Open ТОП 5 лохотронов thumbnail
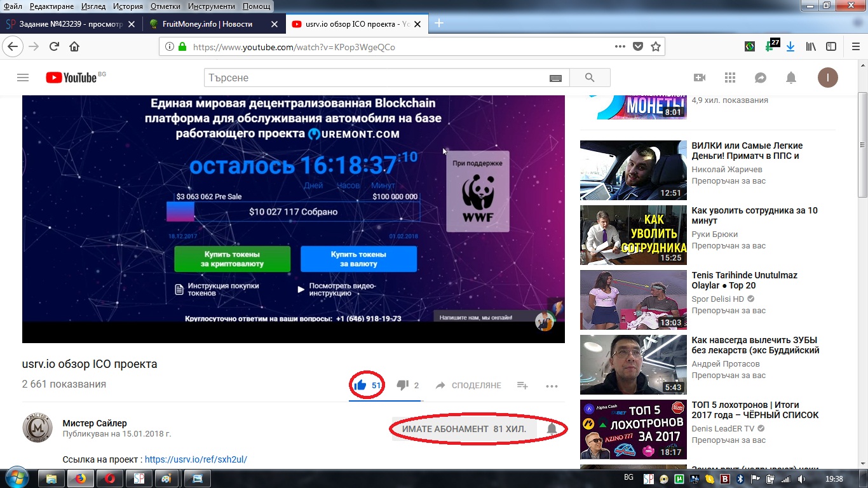The width and height of the screenshot is (868, 488). [634, 430]
